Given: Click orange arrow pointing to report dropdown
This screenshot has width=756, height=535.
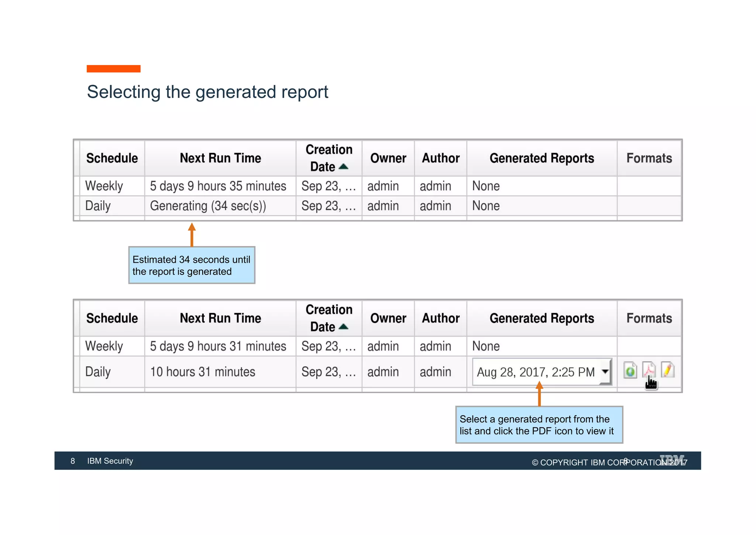Looking at the screenshot, I should tap(539, 394).
